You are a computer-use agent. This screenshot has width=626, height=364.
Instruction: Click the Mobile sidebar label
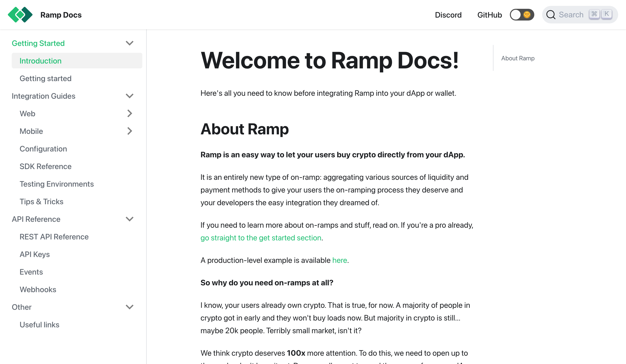tap(31, 131)
